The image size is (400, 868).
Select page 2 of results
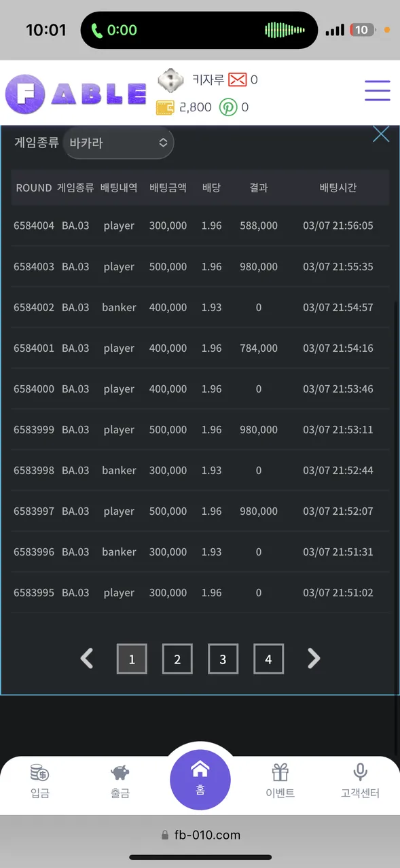[x=177, y=659]
